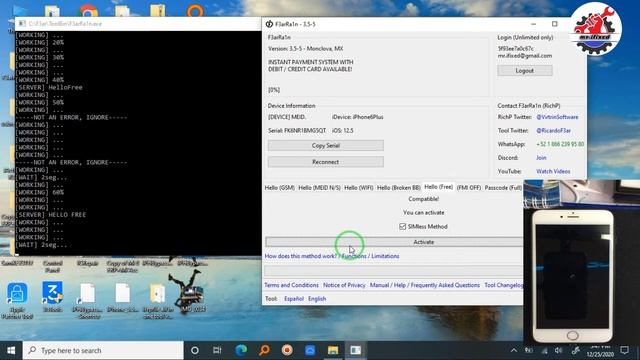Click the Serial: FK6NR18MG5QT text
The width and height of the screenshot is (640, 360).
click(x=297, y=130)
